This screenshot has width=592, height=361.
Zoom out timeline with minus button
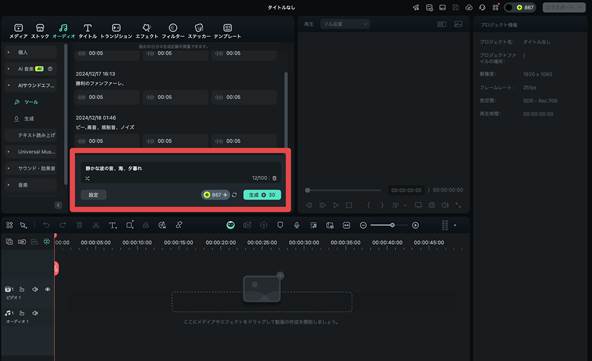[363, 225]
